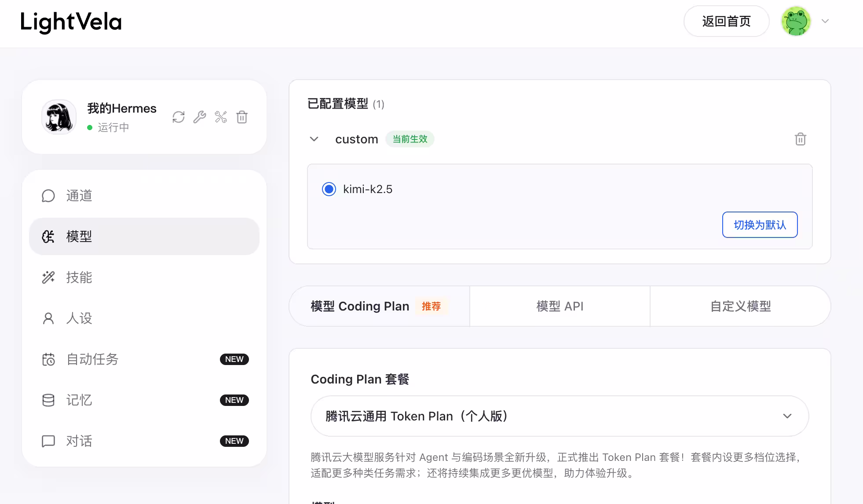Click the 已配置模型 heading
The image size is (863, 504).
[338, 104]
